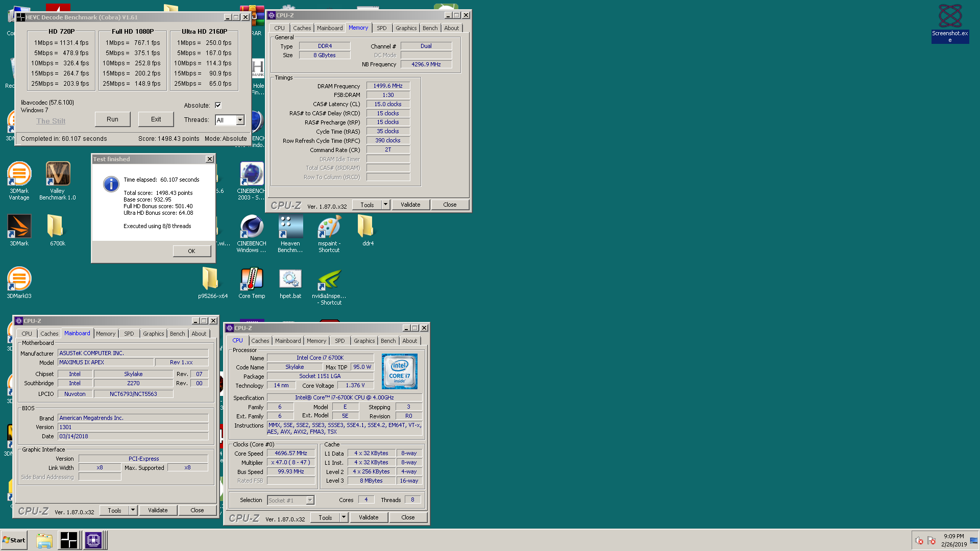
Task: Click the Action Center flag tray icon
Action: tap(932, 541)
